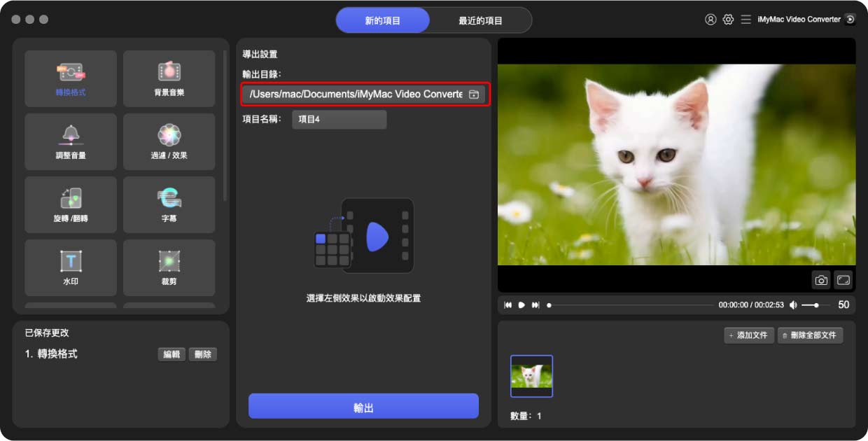Click the 已保存更改 heading

(47, 333)
